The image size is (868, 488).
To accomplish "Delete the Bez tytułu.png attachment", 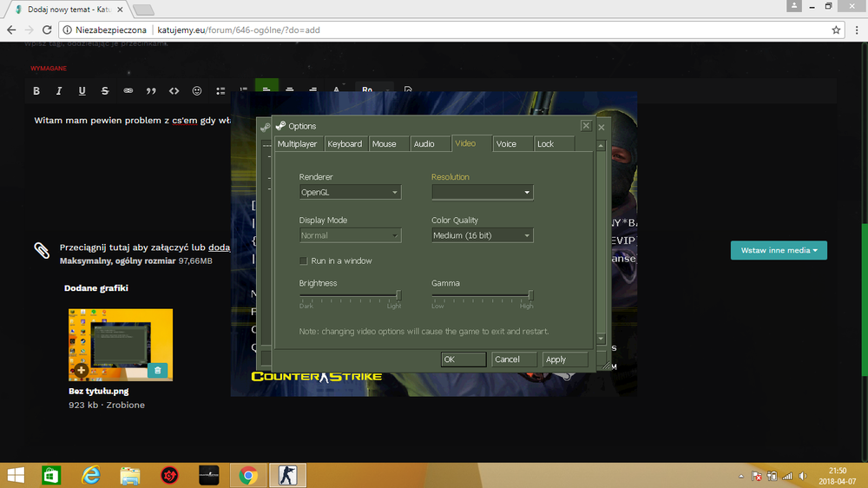I will click(x=157, y=370).
